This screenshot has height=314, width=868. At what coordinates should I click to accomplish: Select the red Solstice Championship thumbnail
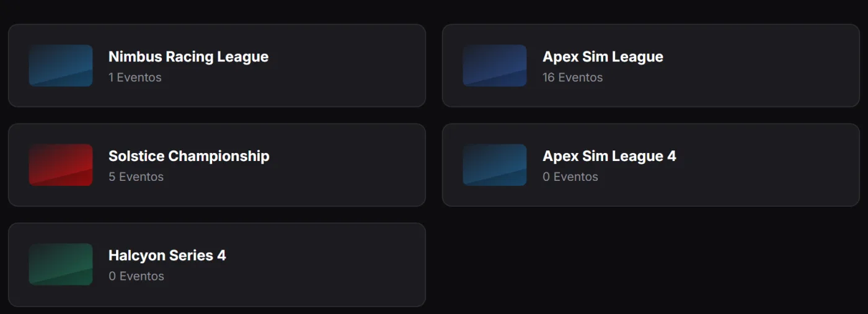[61, 165]
